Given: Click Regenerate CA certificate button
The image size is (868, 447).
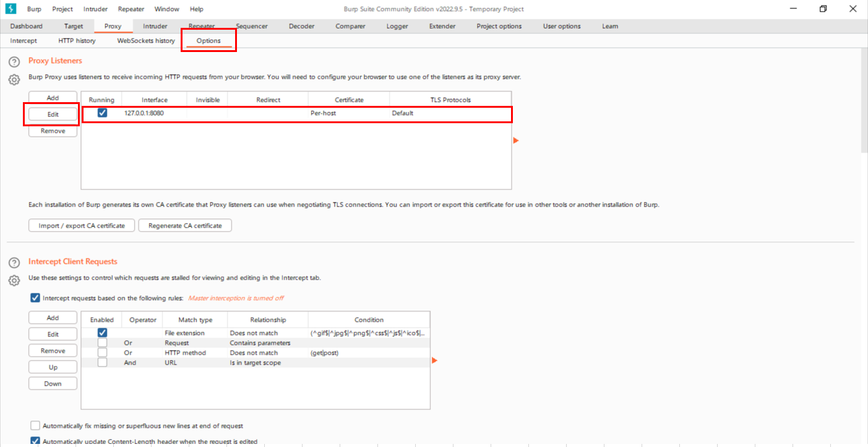Looking at the screenshot, I should coord(185,225).
